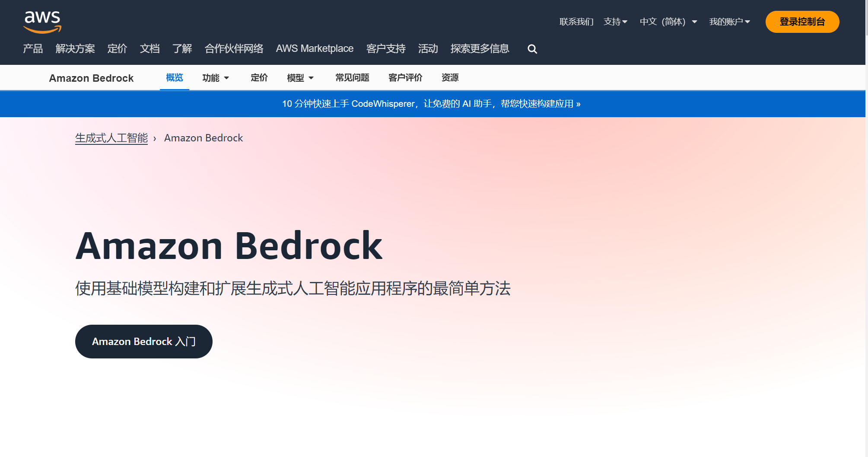Click the Amazon Bedrock product title link
Viewport: 868px width, 457px height.
click(91, 78)
